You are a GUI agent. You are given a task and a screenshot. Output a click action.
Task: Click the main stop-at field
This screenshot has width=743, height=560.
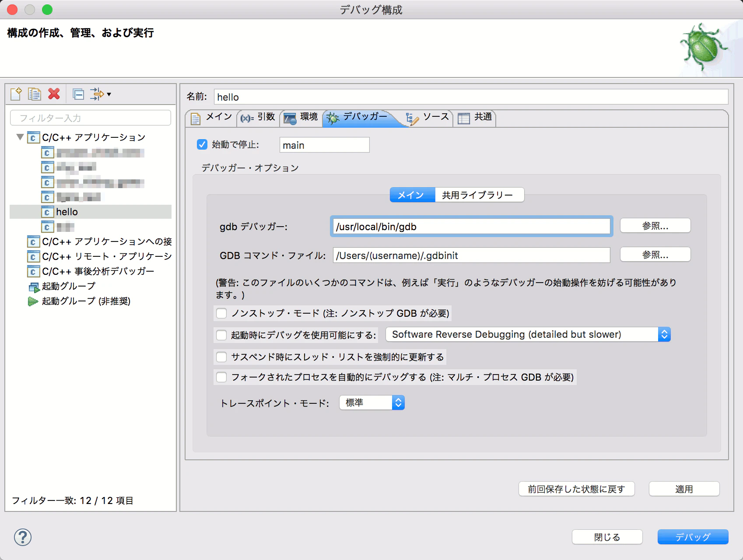[324, 145]
